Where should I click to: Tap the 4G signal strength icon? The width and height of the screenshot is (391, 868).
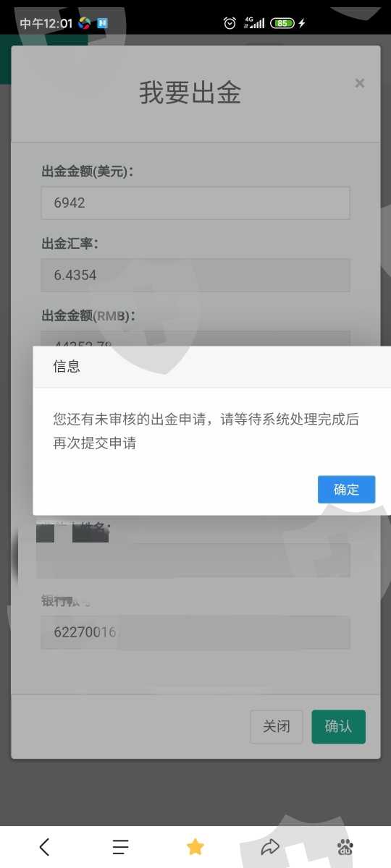pyautogui.click(x=254, y=23)
